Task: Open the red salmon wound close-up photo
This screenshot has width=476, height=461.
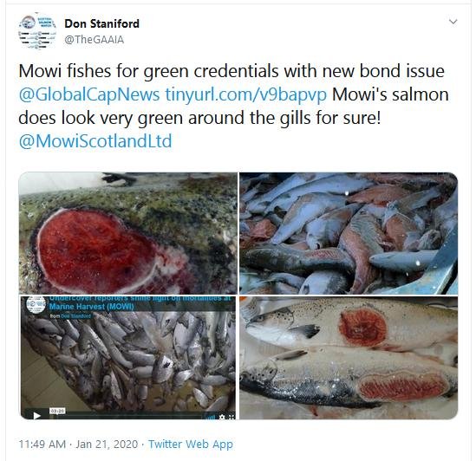Action: pyautogui.click(x=127, y=233)
